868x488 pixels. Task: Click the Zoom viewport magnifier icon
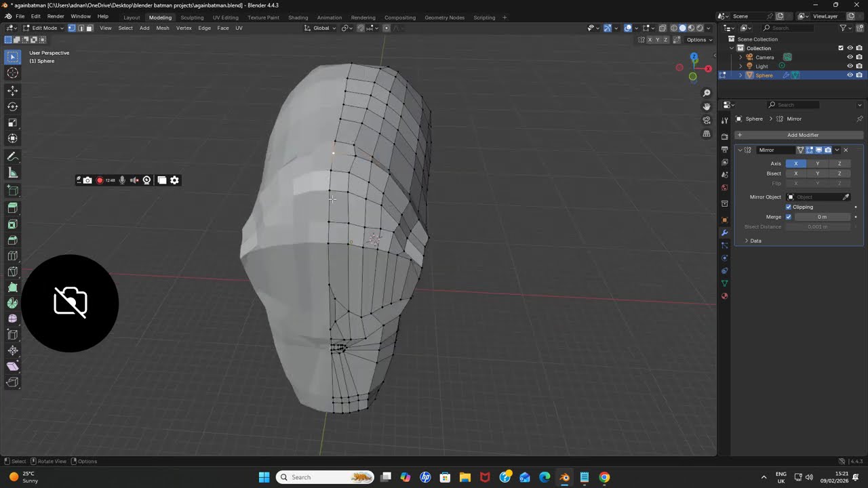pyautogui.click(x=707, y=93)
